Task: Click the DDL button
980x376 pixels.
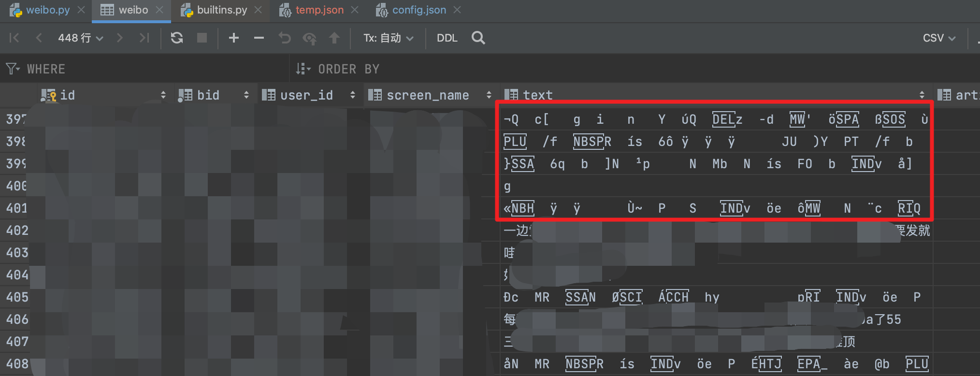Action: 447,38
